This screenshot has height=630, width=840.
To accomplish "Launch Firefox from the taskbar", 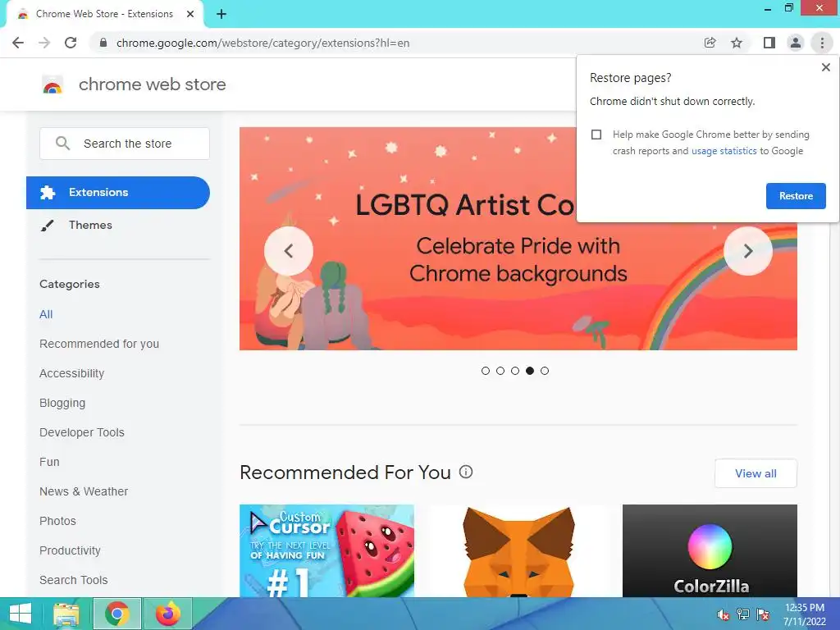I will (x=167, y=614).
